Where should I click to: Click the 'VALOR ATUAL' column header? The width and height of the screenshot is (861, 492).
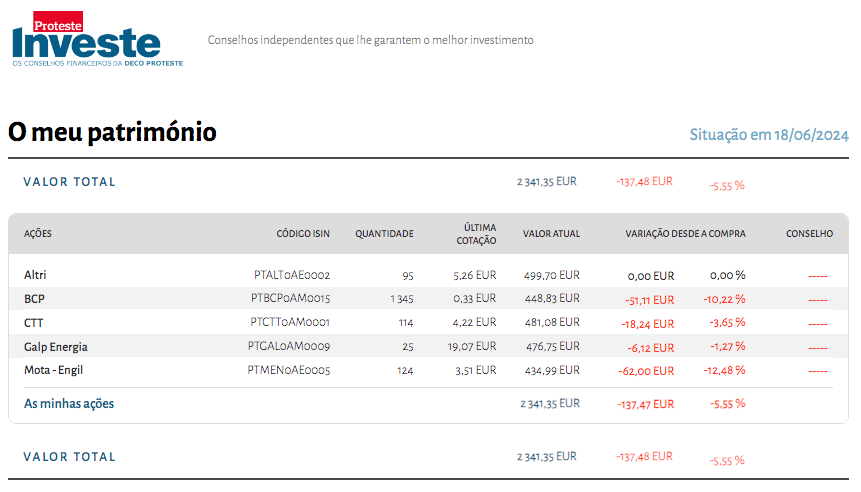tap(551, 234)
